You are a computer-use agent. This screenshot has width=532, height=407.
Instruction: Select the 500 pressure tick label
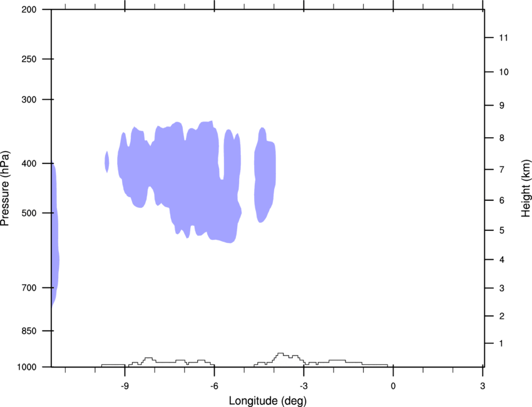coord(29,213)
